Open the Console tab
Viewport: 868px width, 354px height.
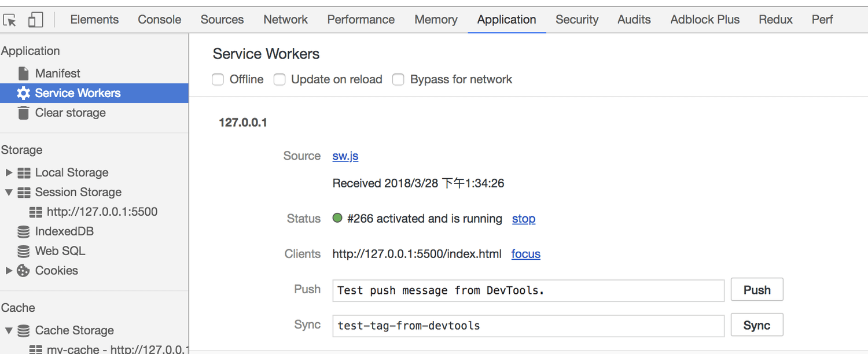click(159, 20)
